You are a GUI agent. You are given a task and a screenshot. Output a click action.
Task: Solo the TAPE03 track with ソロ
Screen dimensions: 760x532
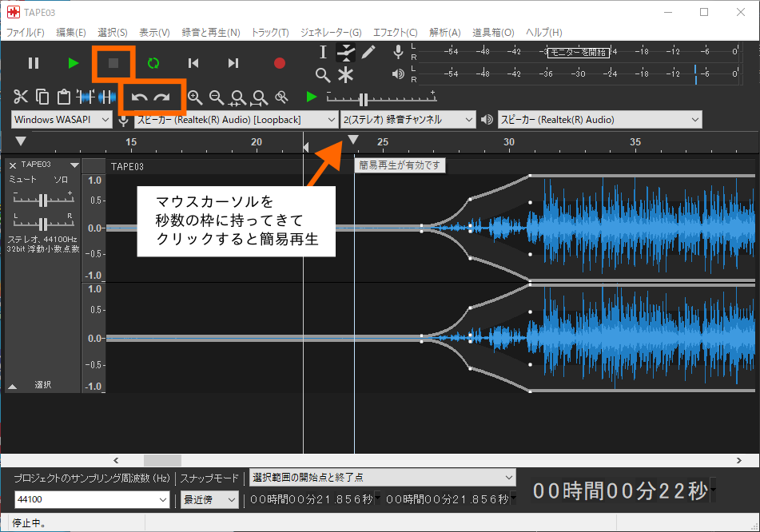coord(61,179)
